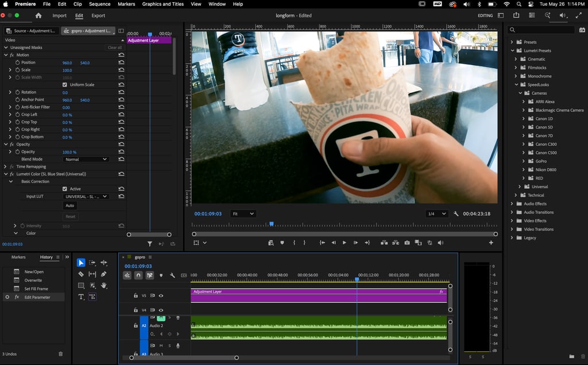Screen dimensions: 588x365
Task: Click Comparison View icon in monitor
Action: (418, 243)
